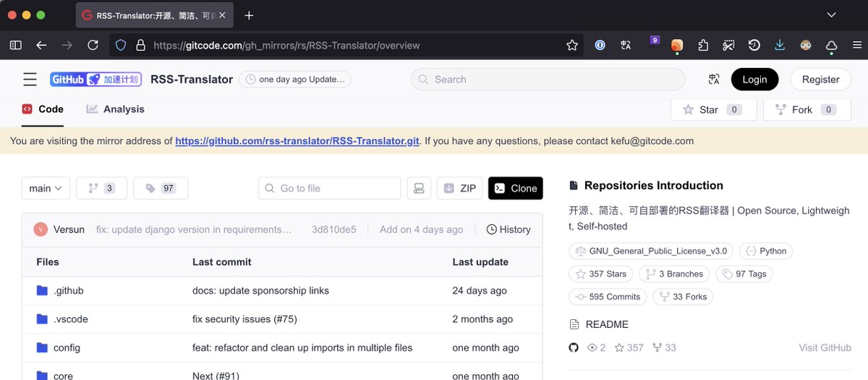The image size is (868, 380).
Task: Open the browser sidebar panel icon
Action: (x=15, y=45)
